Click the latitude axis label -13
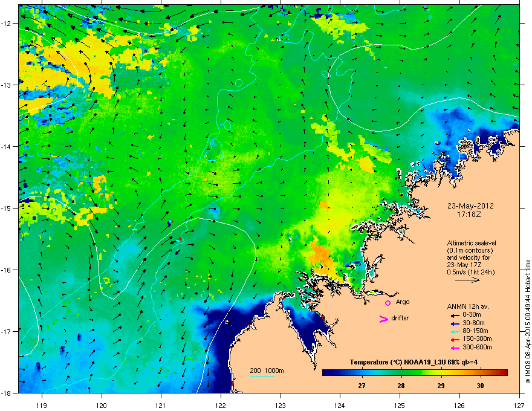532x411 pixels. 7,85
